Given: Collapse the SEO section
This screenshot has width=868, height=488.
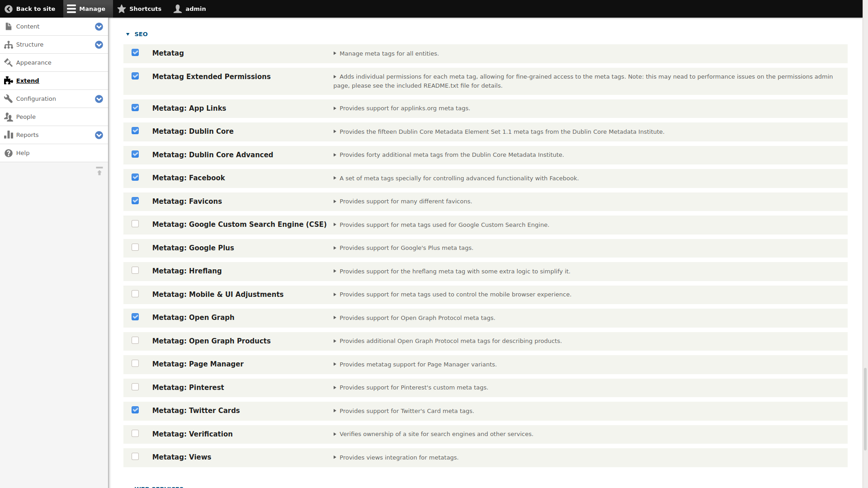Looking at the screenshot, I should (141, 34).
